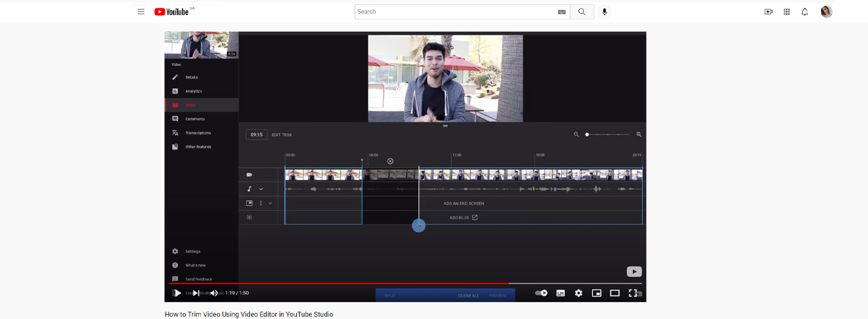
Task: Enter fullscreen mode in the player
Action: click(633, 293)
